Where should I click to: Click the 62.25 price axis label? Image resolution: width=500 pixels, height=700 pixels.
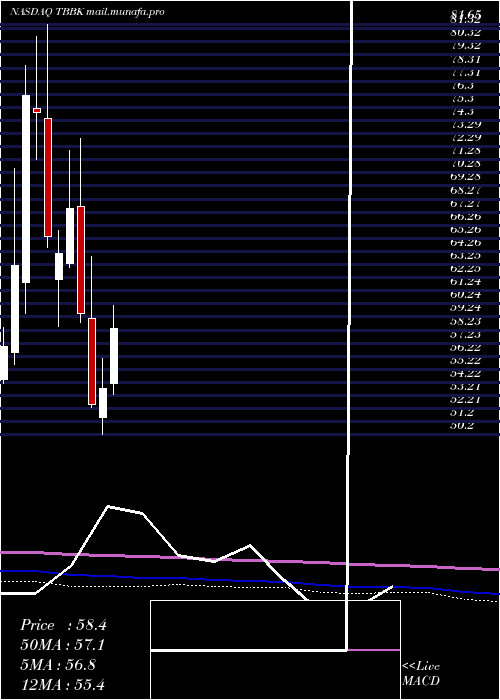(x=466, y=269)
